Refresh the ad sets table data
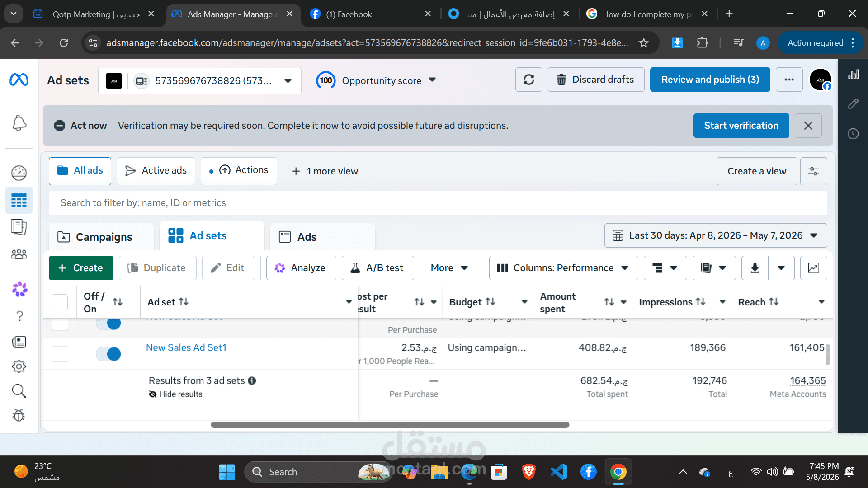This screenshot has width=868, height=488. pyautogui.click(x=529, y=80)
